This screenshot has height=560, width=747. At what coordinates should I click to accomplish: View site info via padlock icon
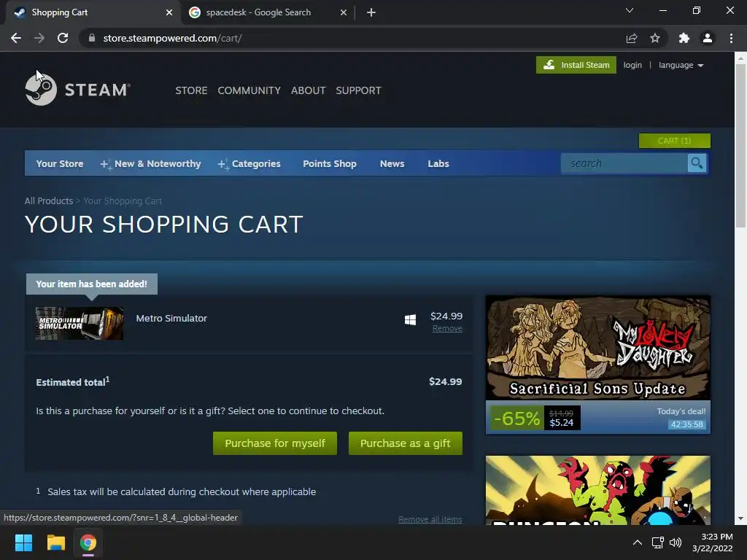[x=92, y=38]
